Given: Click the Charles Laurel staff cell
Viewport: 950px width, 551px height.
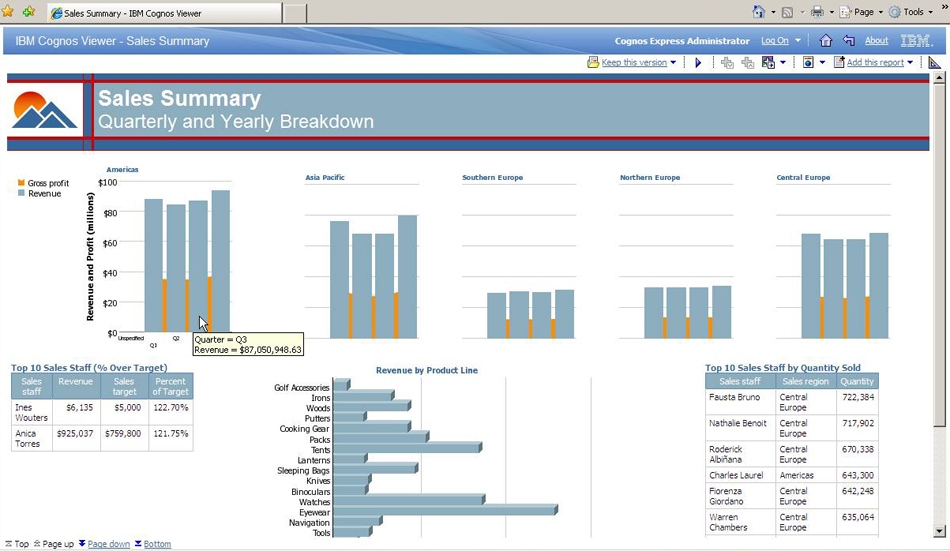Looking at the screenshot, I should (740, 475).
